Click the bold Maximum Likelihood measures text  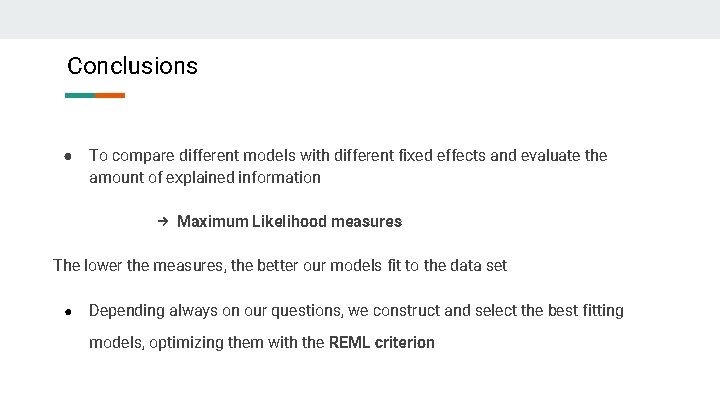coord(289,222)
